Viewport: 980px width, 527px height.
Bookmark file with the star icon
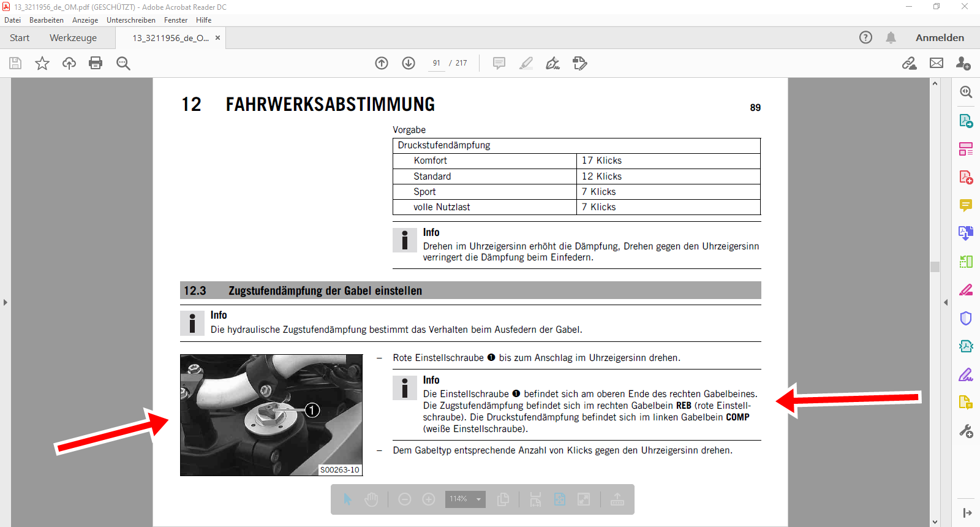[x=42, y=63]
